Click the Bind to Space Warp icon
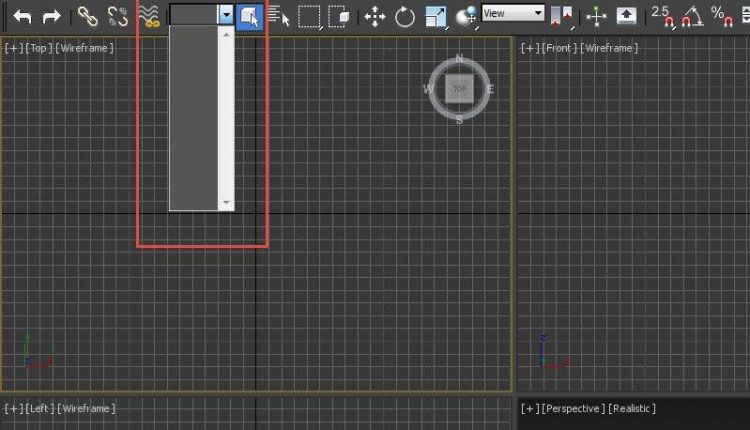This screenshot has width=750, height=430. tap(149, 16)
